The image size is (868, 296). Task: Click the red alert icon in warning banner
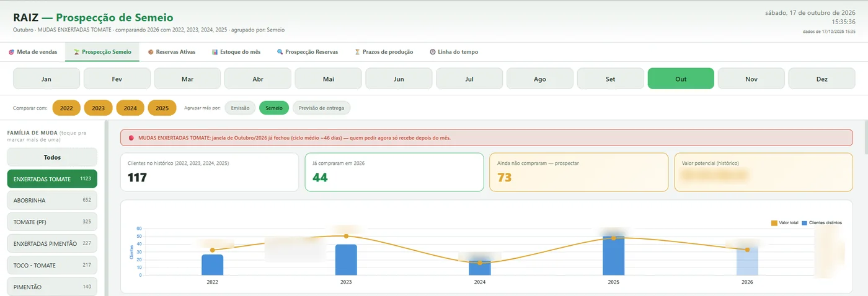coord(131,137)
